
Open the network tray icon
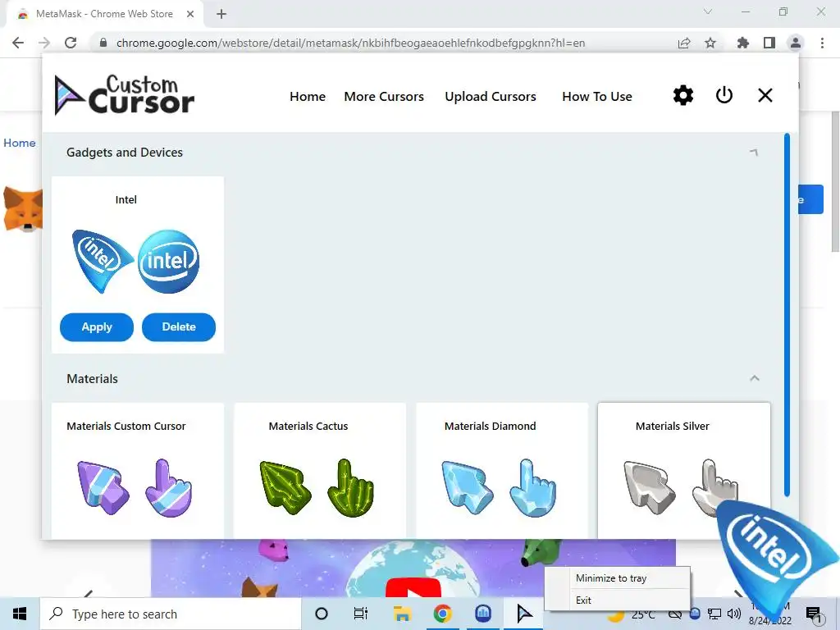click(714, 614)
